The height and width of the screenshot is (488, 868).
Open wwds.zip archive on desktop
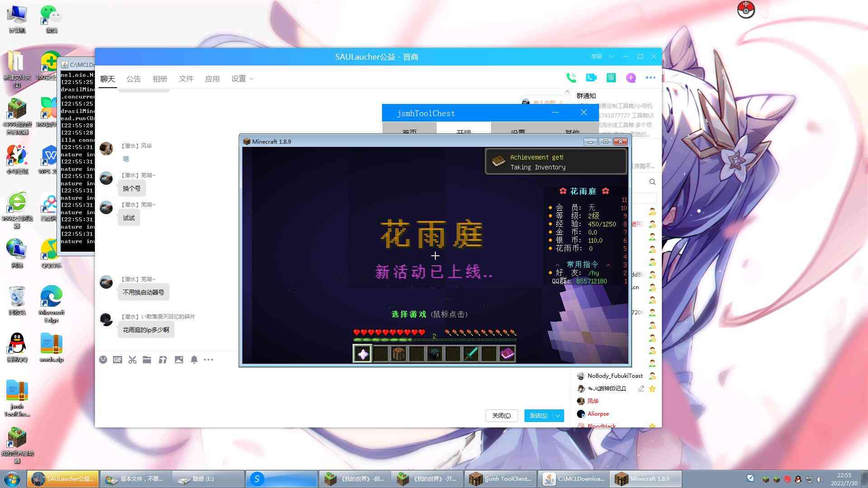click(x=52, y=348)
